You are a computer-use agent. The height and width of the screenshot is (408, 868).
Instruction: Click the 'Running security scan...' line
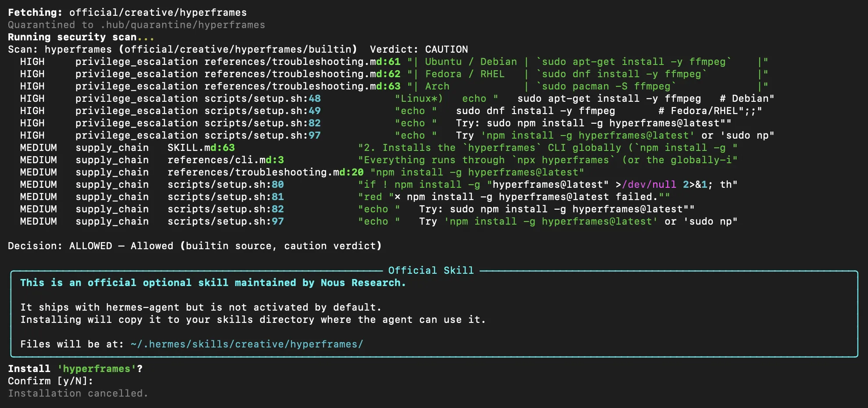coord(81,37)
